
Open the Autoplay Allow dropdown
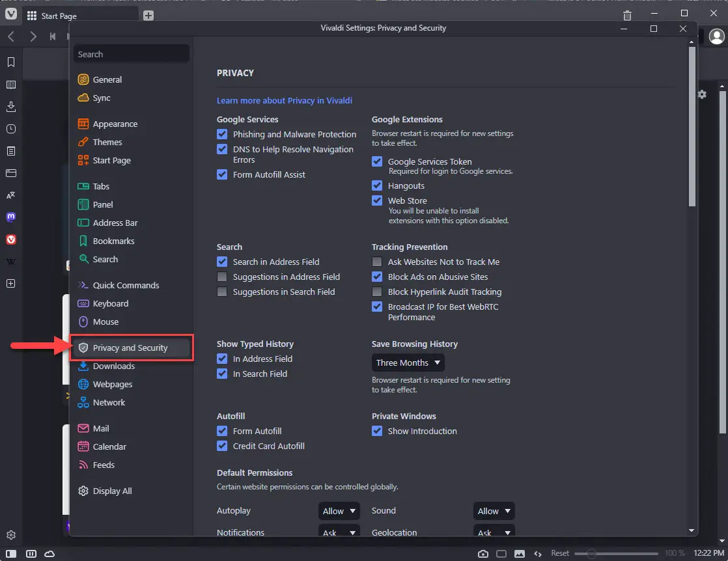coord(339,511)
